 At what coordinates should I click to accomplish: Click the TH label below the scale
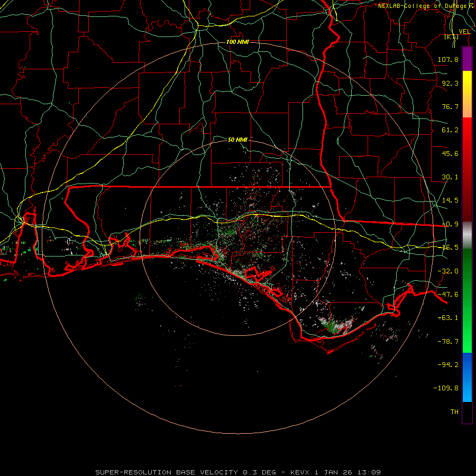pyautogui.click(x=454, y=412)
